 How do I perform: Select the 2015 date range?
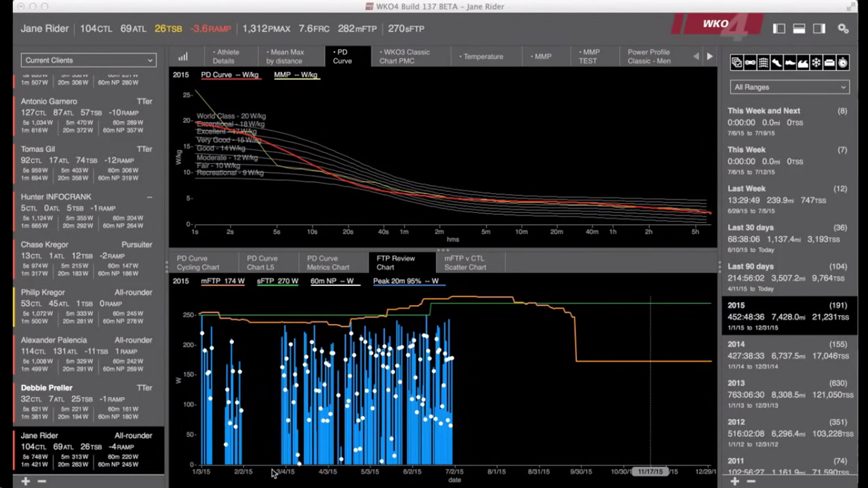click(788, 317)
